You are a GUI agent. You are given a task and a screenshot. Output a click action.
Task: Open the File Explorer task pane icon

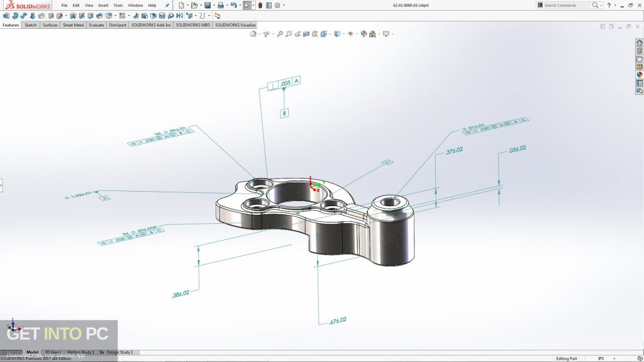[x=640, y=58]
